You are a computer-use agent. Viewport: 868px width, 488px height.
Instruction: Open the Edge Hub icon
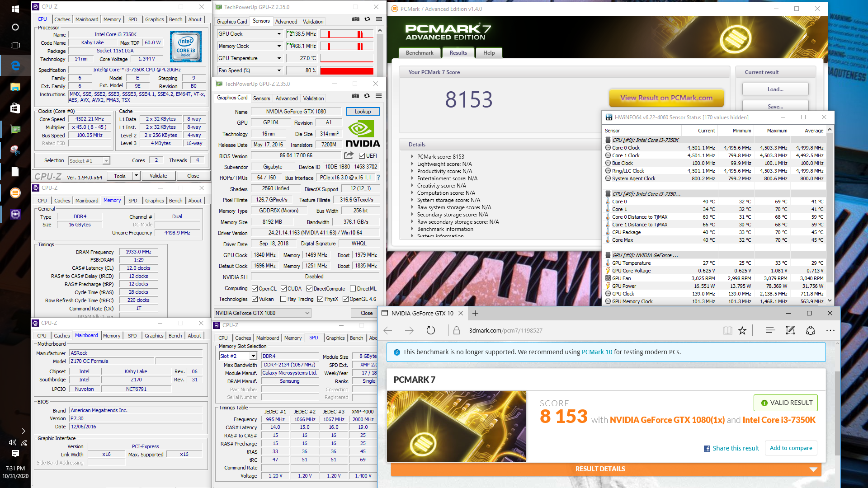(x=771, y=330)
